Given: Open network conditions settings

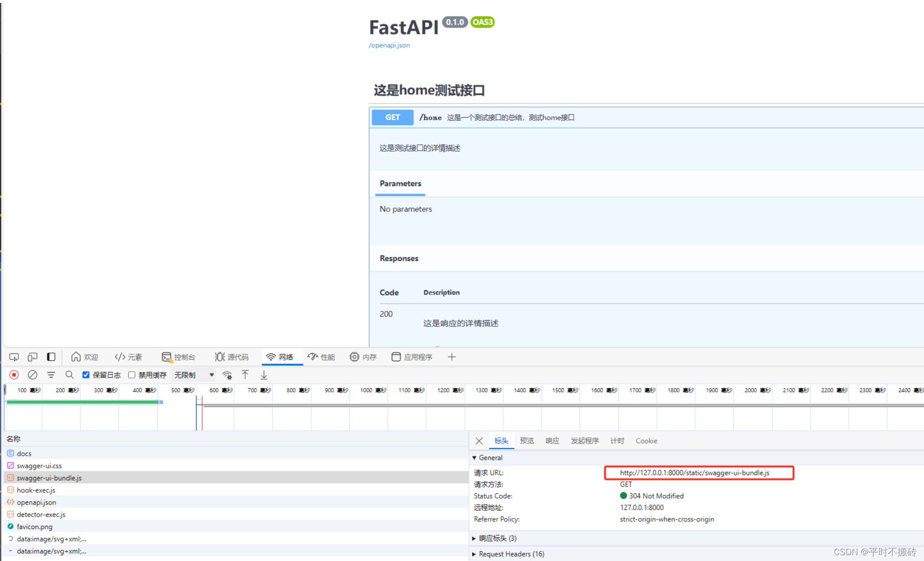Looking at the screenshot, I should point(227,375).
